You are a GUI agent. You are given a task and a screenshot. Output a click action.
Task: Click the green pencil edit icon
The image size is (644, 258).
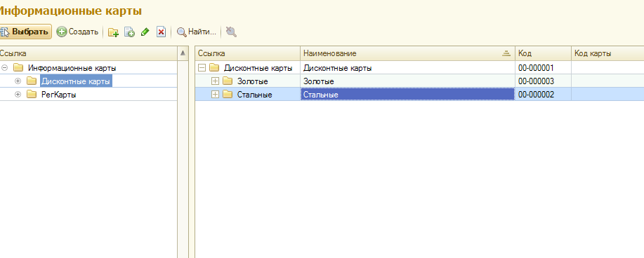[145, 32]
